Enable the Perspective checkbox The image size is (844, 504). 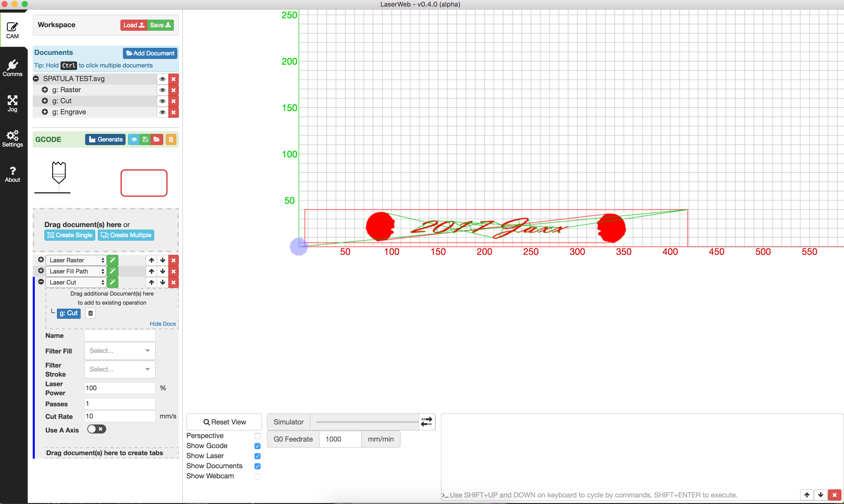[257, 436]
